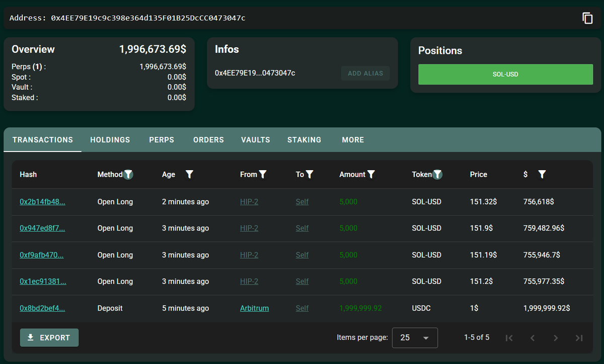Open the To column filter

tap(310, 174)
